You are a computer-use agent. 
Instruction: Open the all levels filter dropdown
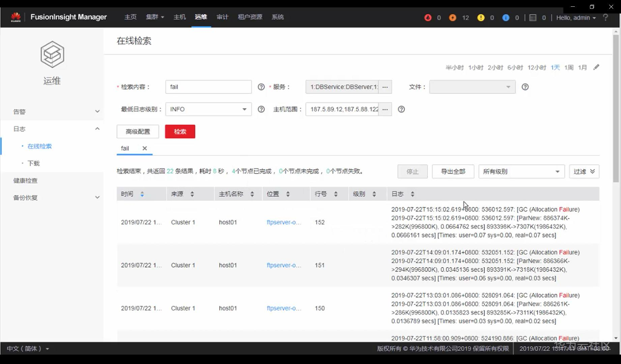(x=522, y=172)
